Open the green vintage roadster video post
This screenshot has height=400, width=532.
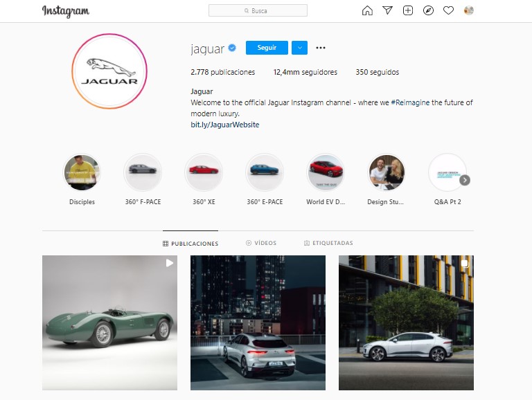(x=109, y=322)
